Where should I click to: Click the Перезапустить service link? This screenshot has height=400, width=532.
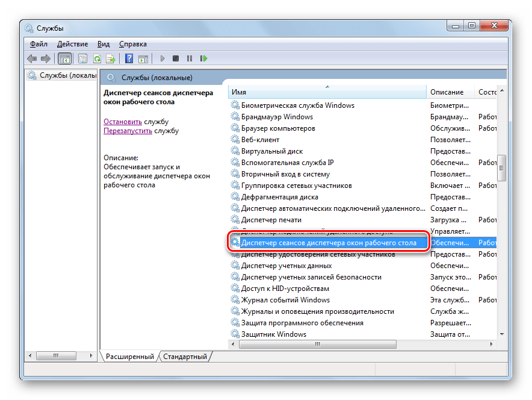[128, 131]
